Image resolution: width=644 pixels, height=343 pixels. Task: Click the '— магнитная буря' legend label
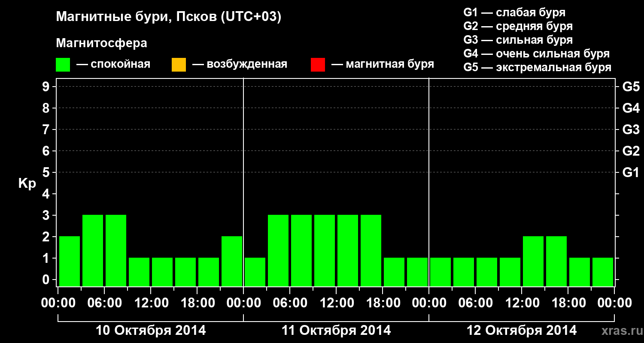[383, 65]
